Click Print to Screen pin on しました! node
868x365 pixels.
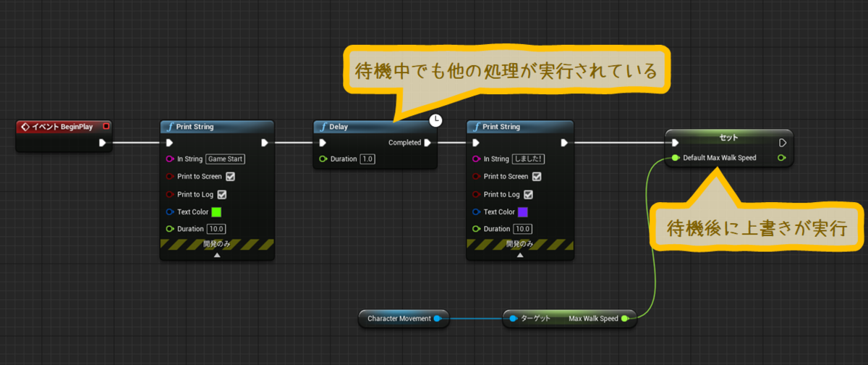click(477, 176)
